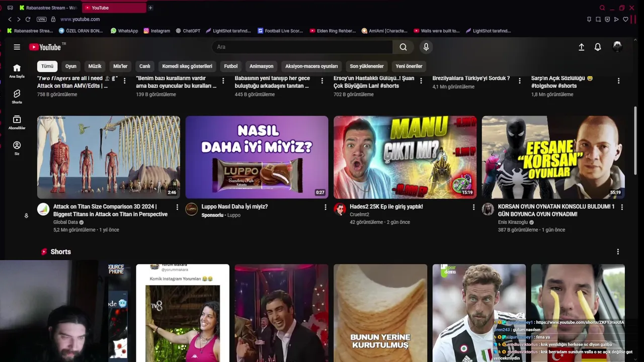
Task: Open the ChatGPT bookmark
Action: tap(188, 31)
